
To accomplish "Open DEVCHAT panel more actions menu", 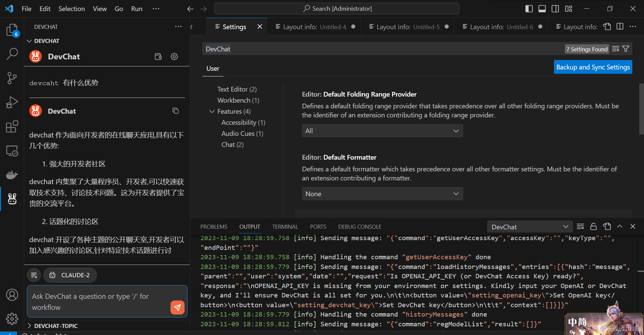I will (178, 27).
